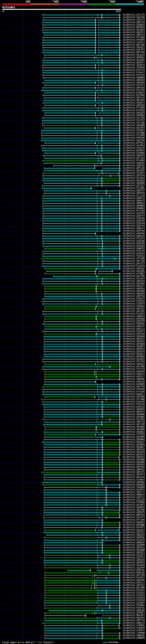
Task: Select hit UniRef100_A7Q6D7
Action: (x=134, y=273)
